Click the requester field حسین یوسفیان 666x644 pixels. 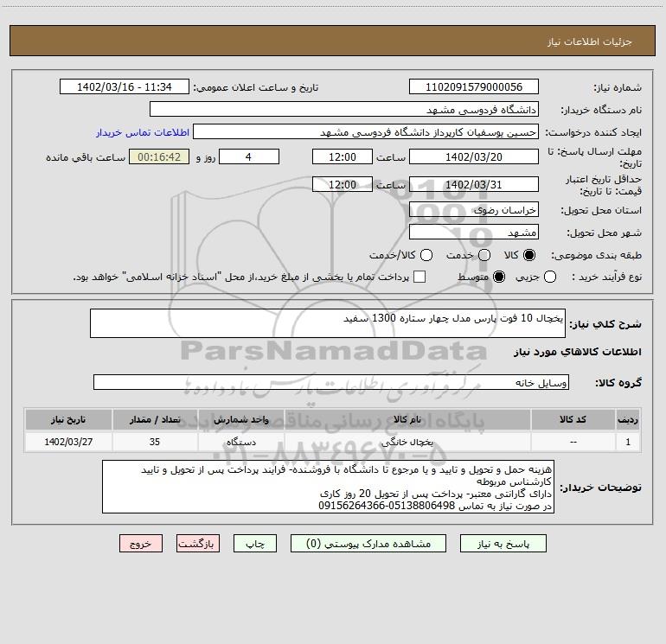point(366,132)
